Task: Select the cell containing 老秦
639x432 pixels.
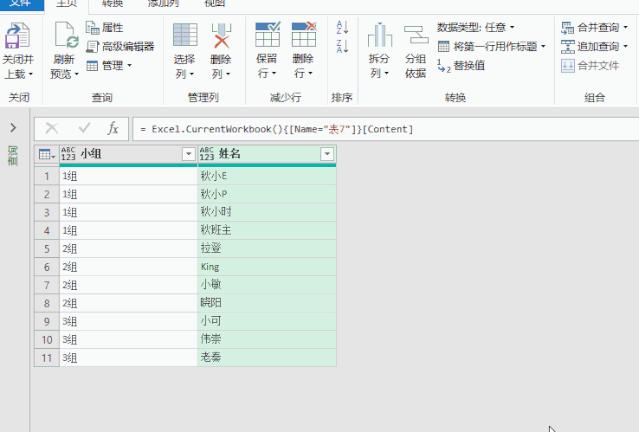Action: point(267,357)
